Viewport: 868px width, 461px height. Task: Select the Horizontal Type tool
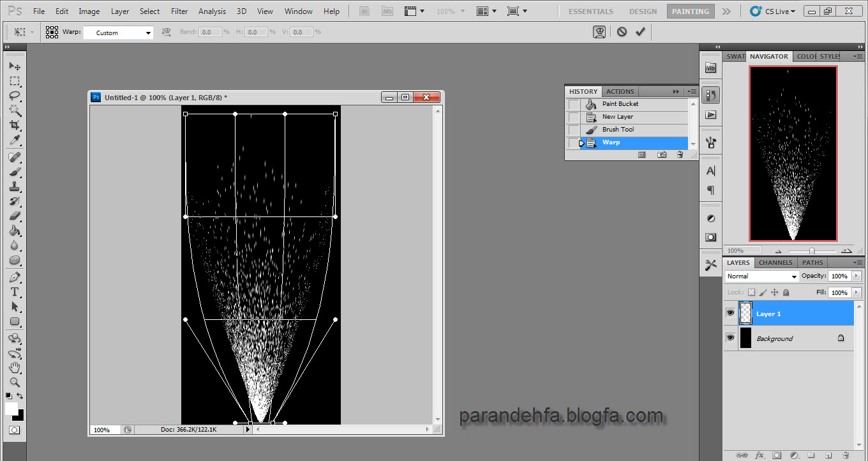point(15,292)
